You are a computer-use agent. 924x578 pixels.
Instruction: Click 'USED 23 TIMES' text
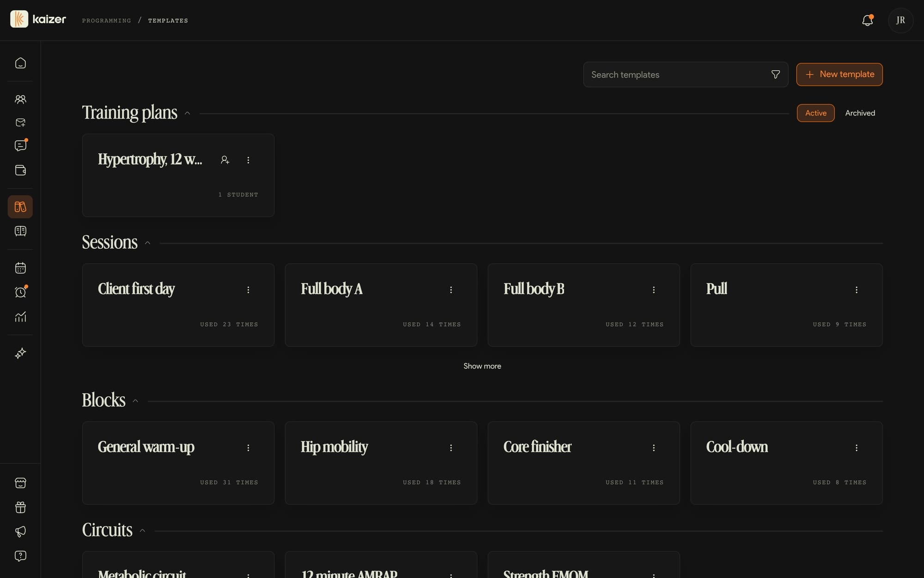(229, 325)
